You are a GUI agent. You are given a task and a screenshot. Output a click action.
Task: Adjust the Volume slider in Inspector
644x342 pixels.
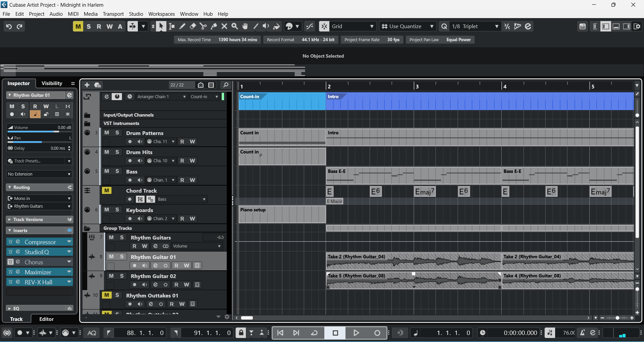click(x=39, y=131)
